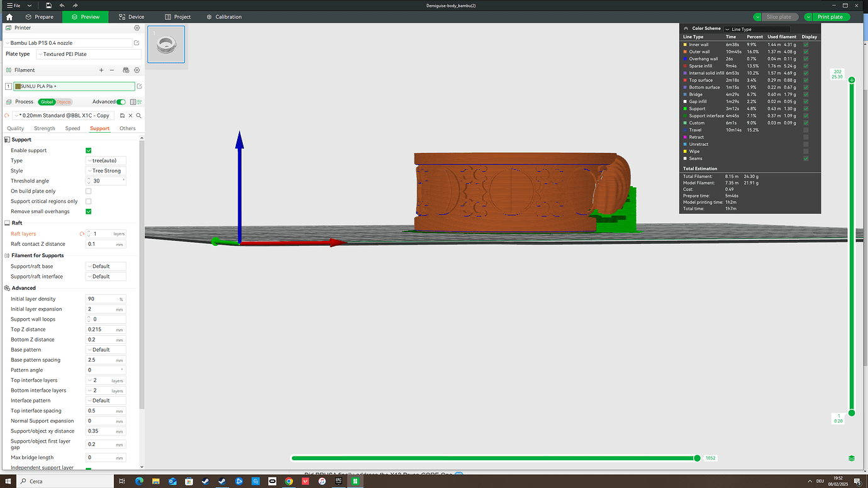The image size is (868, 488).
Task: Open the layers view icon bottom right
Action: pyautogui.click(x=852, y=458)
